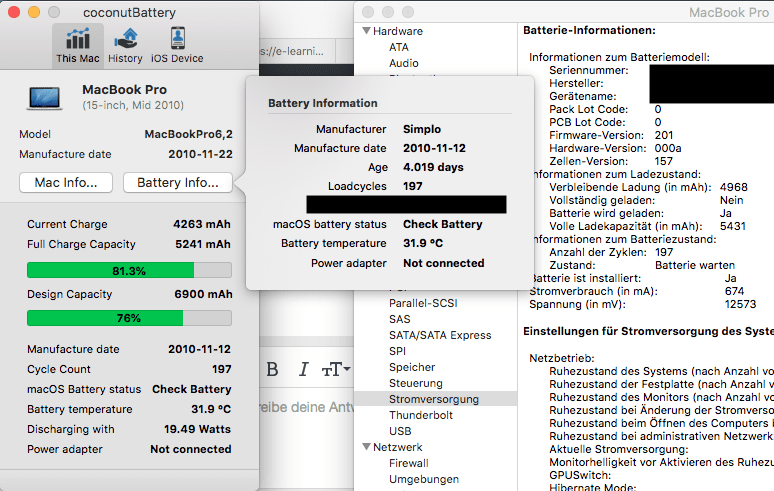Toggle bold formatting in the editor
The height and width of the screenshot is (491, 774).
[272, 369]
